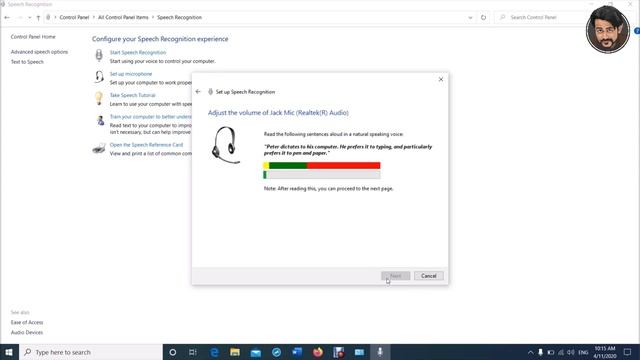Show hidden system tray icons

click(x=530, y=352)
